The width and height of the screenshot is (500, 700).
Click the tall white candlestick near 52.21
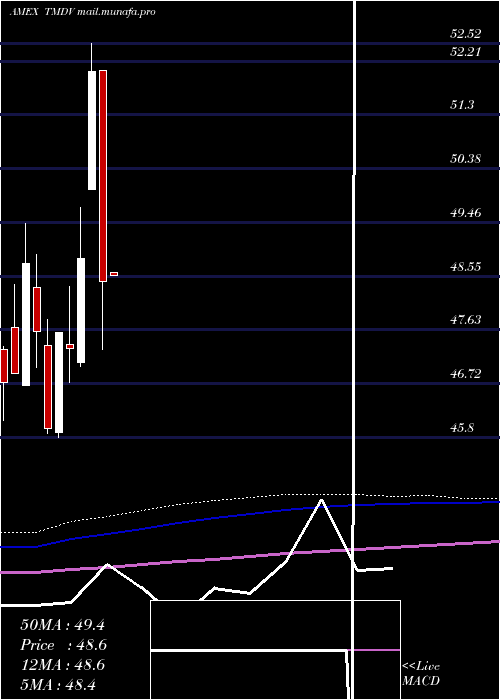(x=92, y=130)
